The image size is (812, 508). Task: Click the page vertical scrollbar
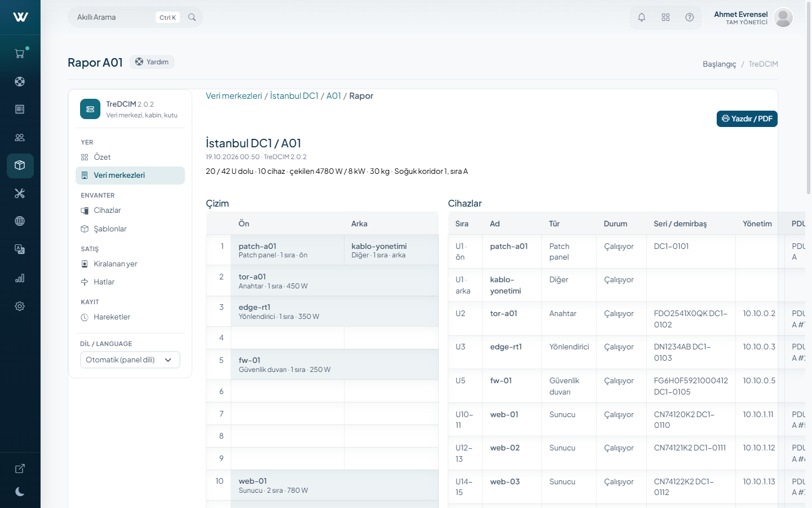pyautogui.click(x=809, y=99)
